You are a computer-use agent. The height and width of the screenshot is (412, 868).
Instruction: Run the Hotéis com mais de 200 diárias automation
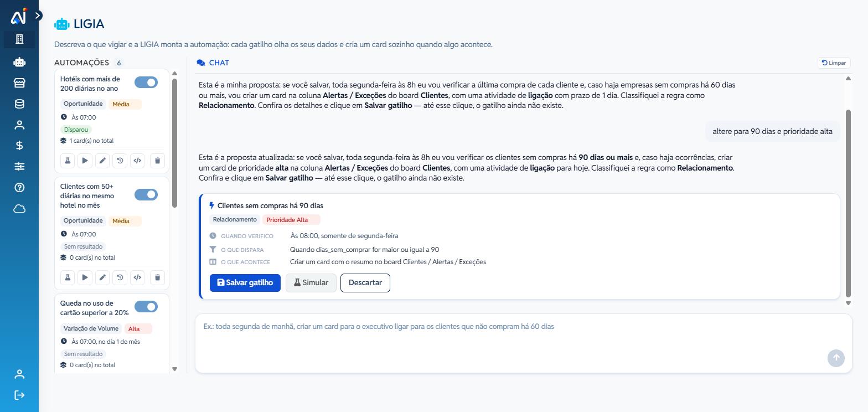(x=85, y=161)
